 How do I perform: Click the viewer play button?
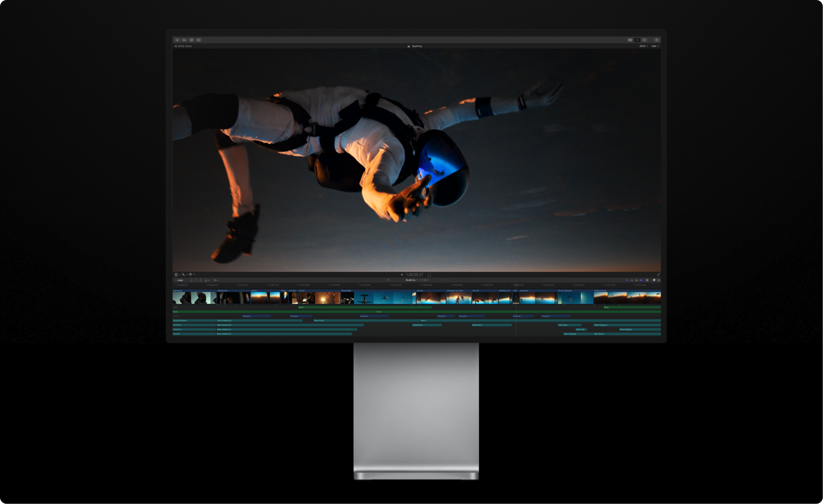402,275
